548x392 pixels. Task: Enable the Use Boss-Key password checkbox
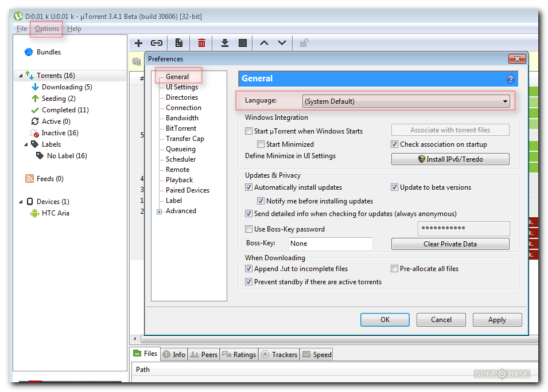(x=249, y=229)
